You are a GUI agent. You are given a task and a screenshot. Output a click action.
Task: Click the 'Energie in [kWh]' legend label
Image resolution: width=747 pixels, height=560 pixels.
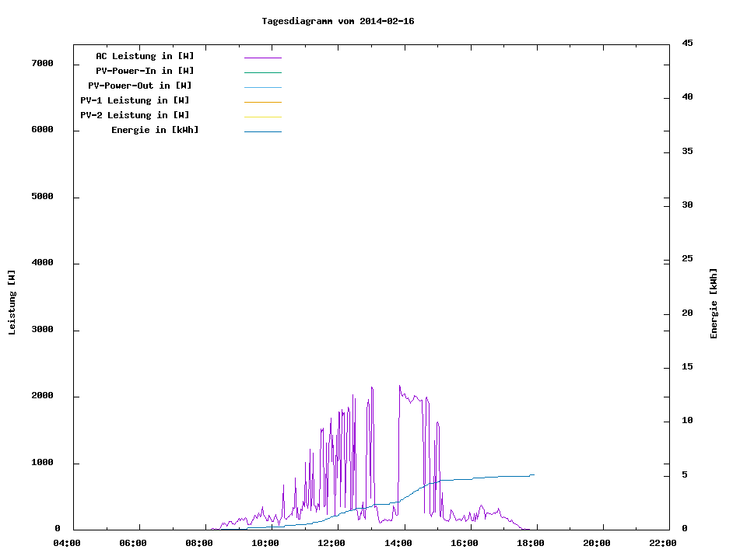[x=155, y=130]
